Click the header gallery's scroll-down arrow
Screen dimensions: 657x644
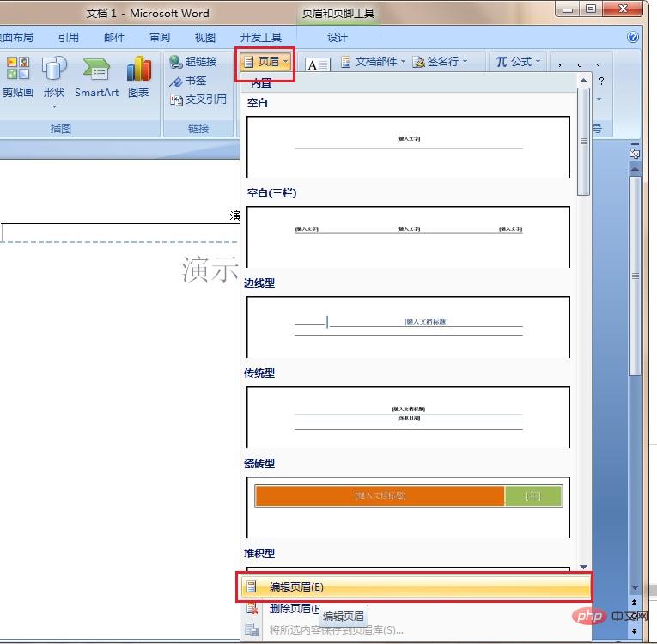click(x=584, y=568)
